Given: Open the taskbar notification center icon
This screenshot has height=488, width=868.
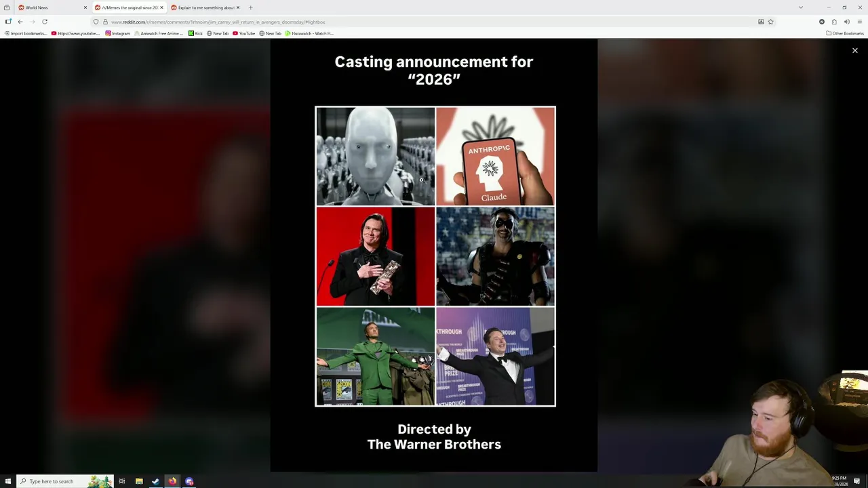Looking at the screenshot, I should pyautogui.click(x=857, y=481).
